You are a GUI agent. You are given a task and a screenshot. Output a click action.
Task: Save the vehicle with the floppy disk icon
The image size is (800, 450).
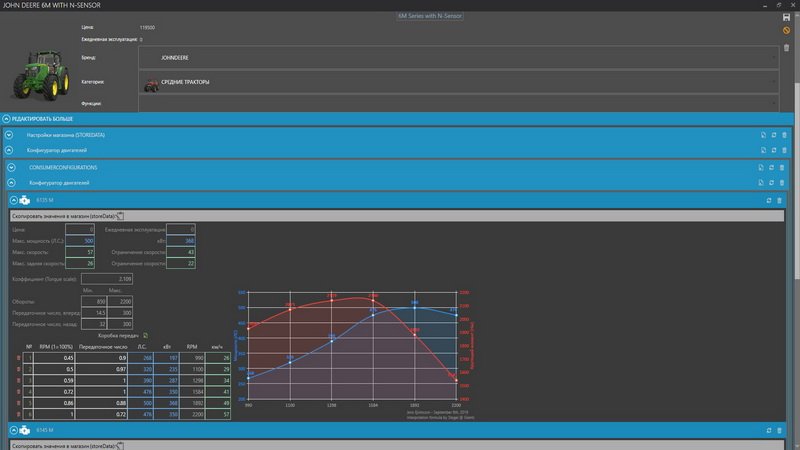point(786,17)
